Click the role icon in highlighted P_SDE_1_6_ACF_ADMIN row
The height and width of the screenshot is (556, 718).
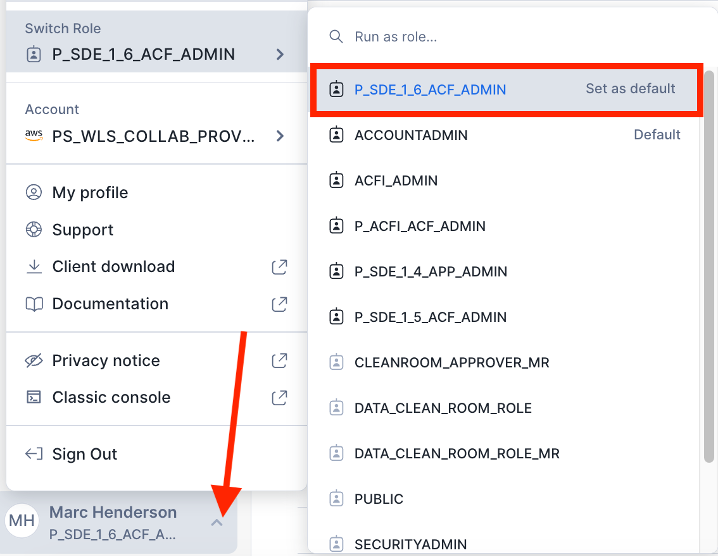click(x=337, y=89)
